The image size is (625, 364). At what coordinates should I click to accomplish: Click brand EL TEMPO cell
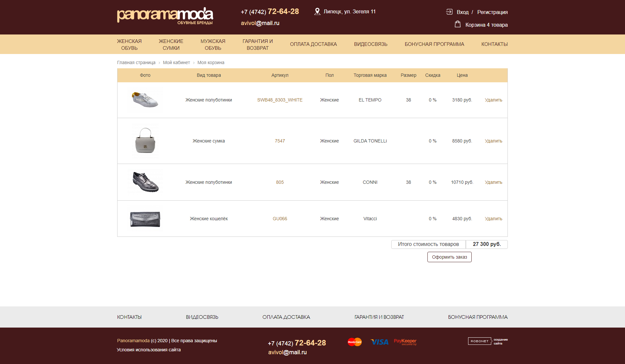coord(370,100)
